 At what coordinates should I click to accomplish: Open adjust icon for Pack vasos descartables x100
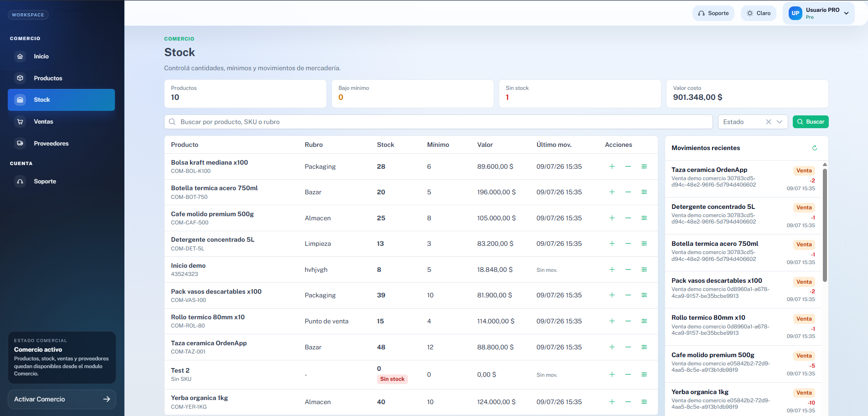[644, 295]
